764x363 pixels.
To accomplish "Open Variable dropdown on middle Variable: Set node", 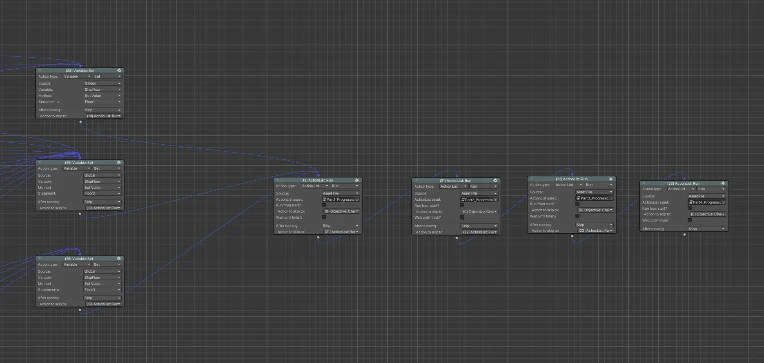I will pyautogui.click(x=103, y=181).
